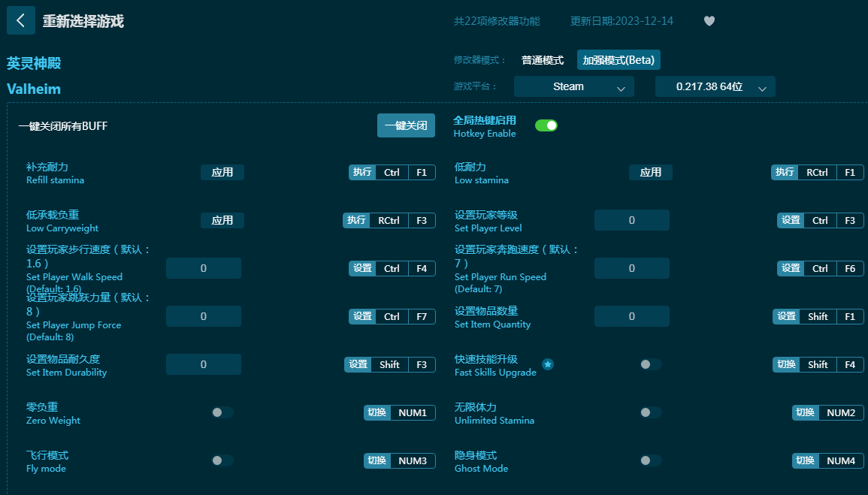Viewport: 868px width, 495px height.
Task: Click the F6 key for Set Player Run Speed
Action: [850, 268]
